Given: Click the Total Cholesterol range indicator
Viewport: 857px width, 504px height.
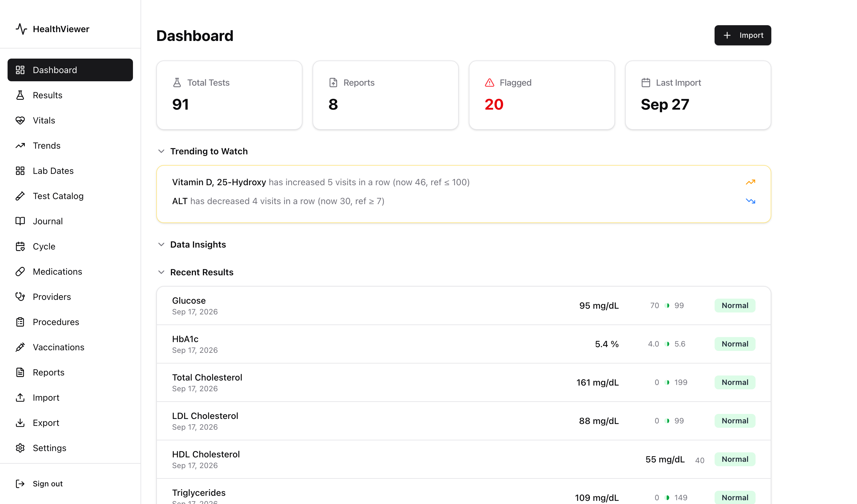Looking at the screenshot, I should [667, 382].
